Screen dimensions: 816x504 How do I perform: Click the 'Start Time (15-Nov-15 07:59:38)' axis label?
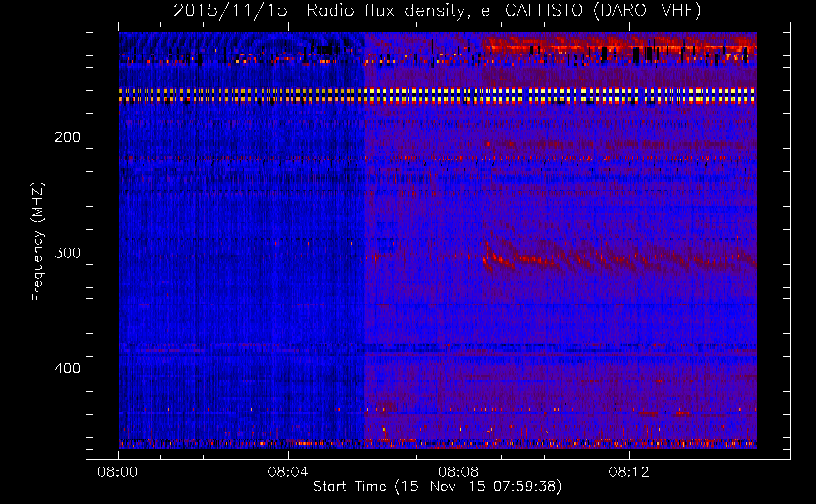(x=437, y=487)
